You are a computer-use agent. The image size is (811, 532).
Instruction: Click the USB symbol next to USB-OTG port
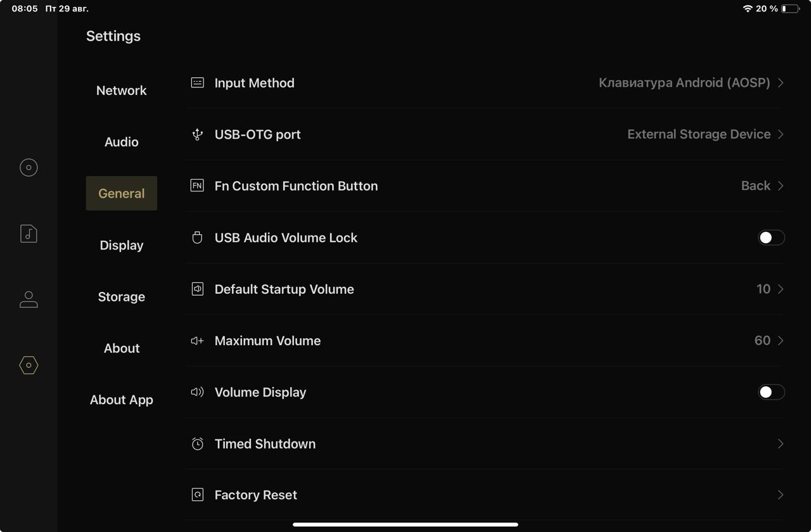point(198,134)
